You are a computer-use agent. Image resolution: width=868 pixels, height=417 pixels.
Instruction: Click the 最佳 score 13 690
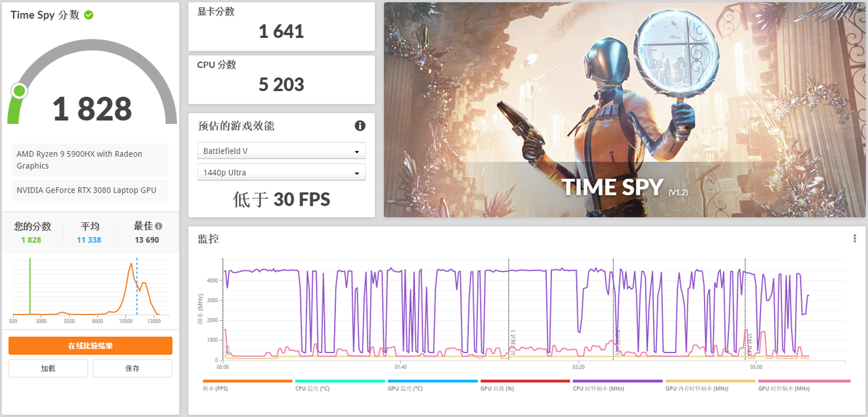tap(147, 240)
